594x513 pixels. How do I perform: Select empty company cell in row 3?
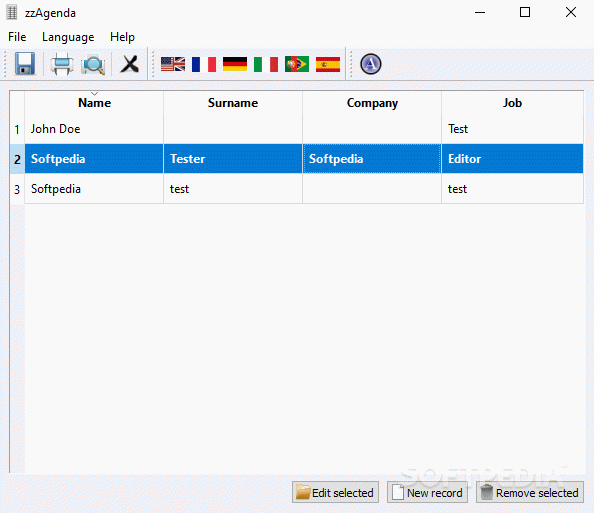(372, 189)
